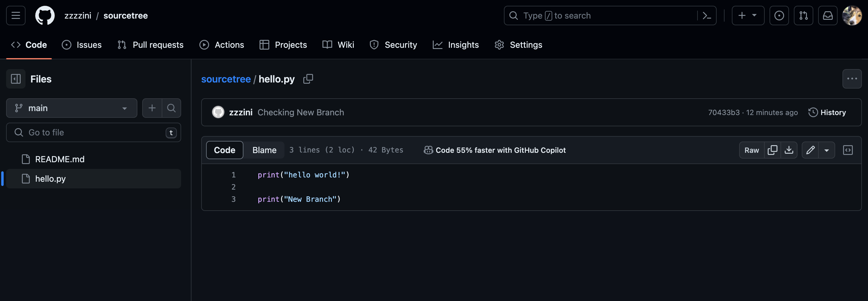Open the create new plus menu
868x301 pixels.
tap(748, 16)
